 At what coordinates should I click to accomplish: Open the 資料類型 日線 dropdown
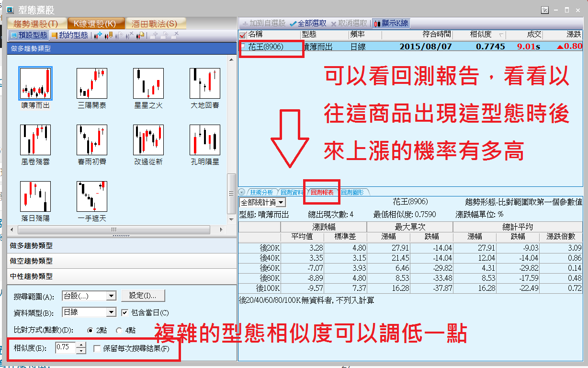click(x=111, y=312)
